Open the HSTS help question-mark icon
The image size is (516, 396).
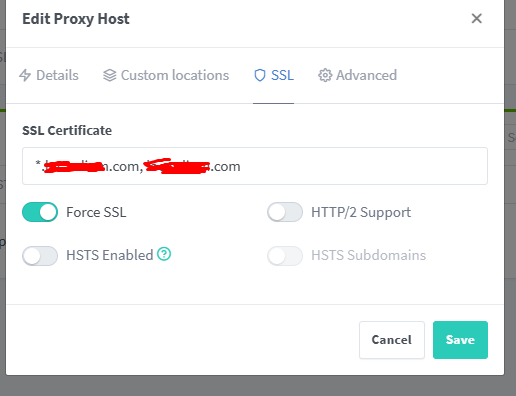click(164, 254)
